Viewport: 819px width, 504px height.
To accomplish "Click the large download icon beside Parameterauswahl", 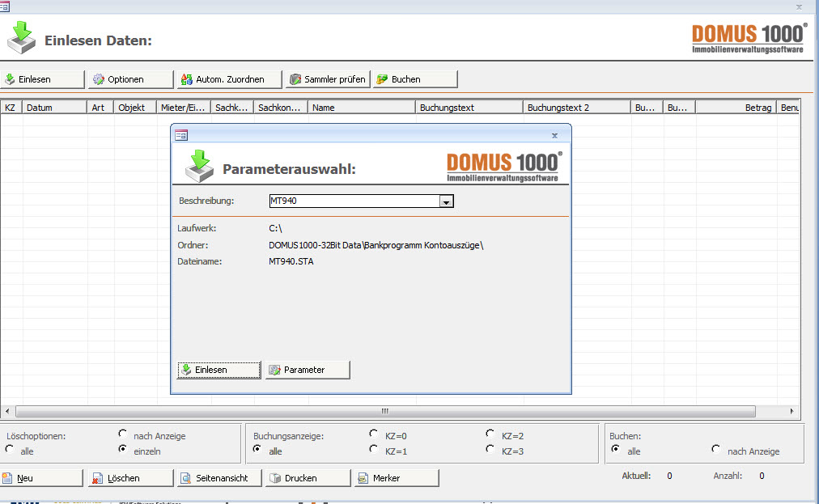I will pyautogui.click(x=199, y=166).
